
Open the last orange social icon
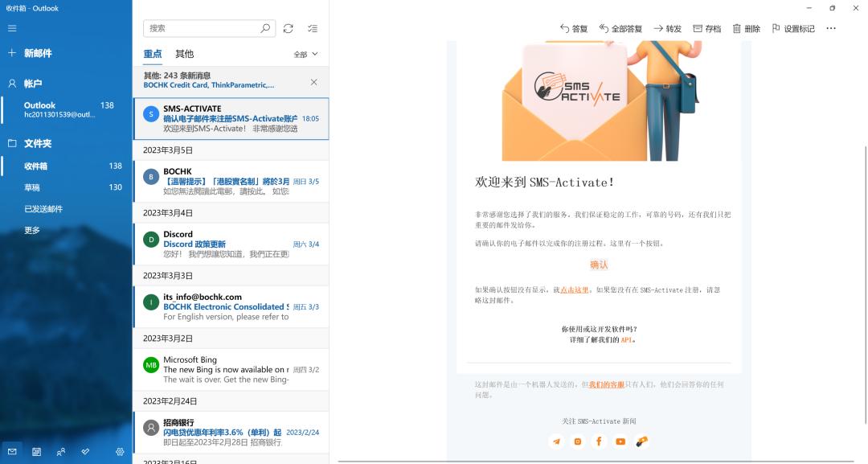[x=641, y=441]
